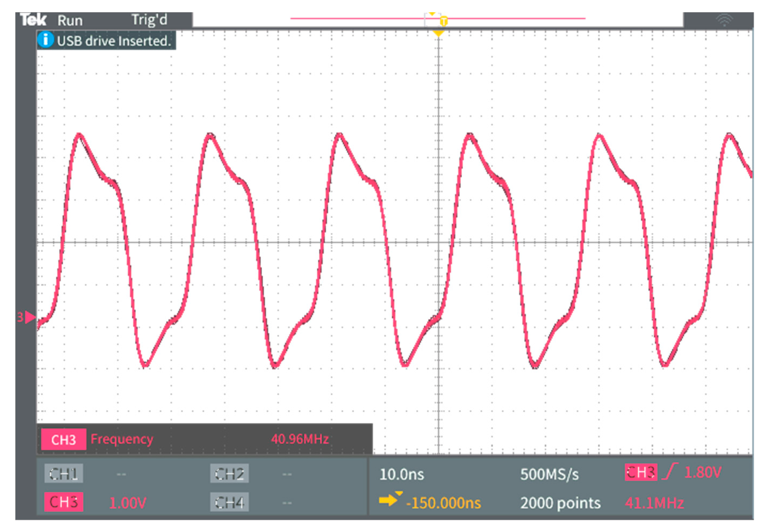Open the 1.80V trigger level setting
The width and height of the screenshot is (768, 532).
(x=703, y=472)
